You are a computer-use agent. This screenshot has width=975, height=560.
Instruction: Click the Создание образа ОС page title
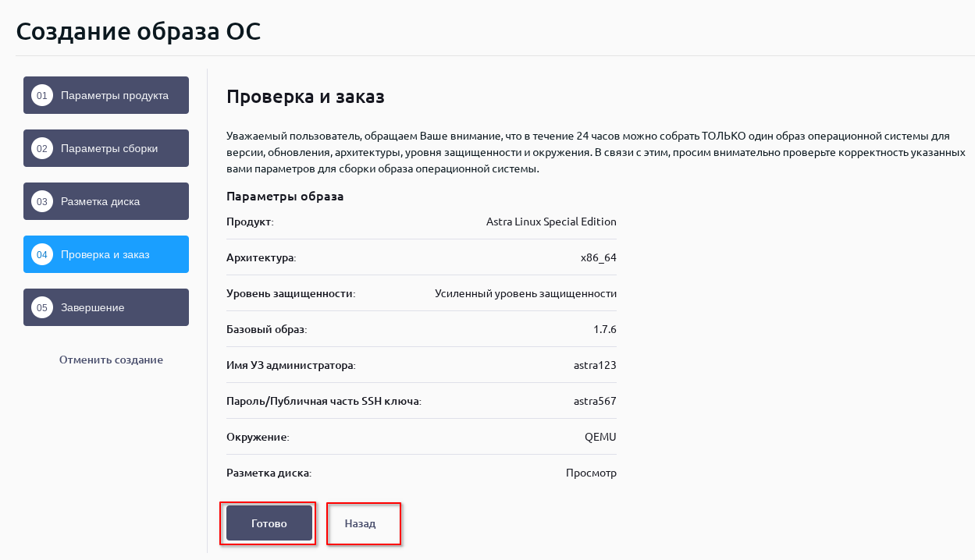pyautogui.click(x=138, y=31)
